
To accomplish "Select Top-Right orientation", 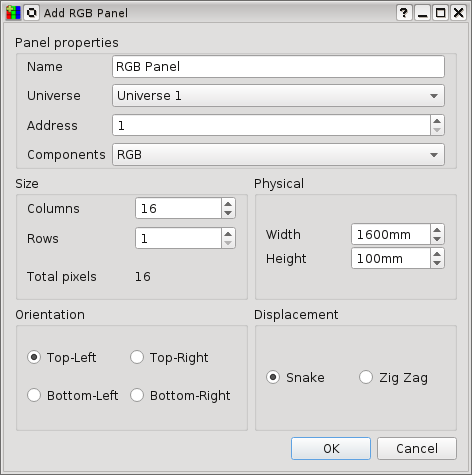I will [169, 357].
